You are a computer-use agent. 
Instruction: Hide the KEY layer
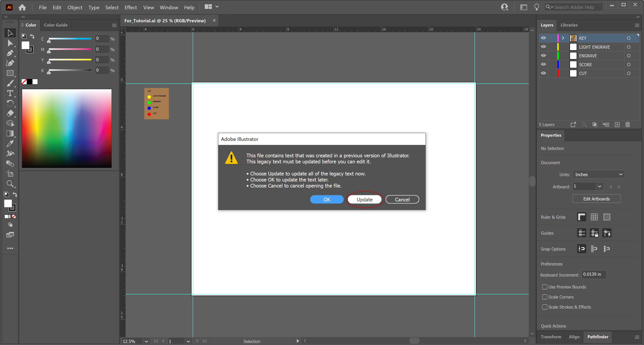point(544,38)
